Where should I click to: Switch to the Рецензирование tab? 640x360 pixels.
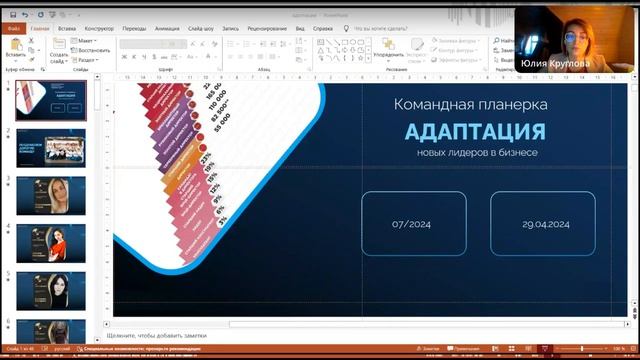(267, 28)
